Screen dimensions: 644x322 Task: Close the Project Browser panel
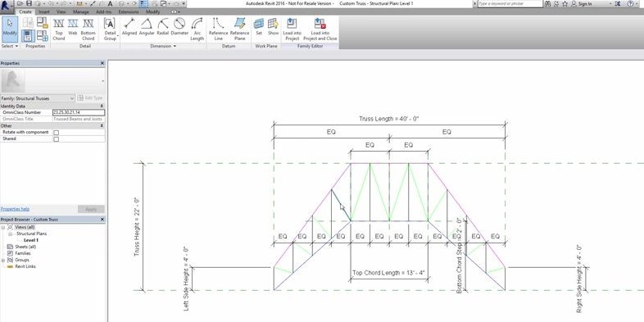(102, 220)
